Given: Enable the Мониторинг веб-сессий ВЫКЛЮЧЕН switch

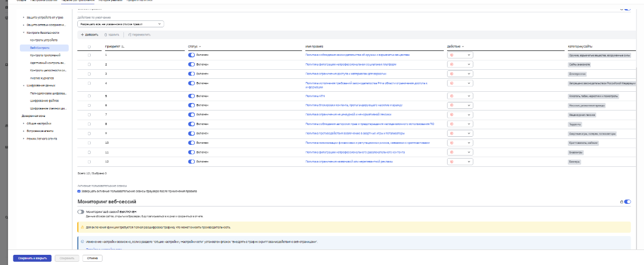Looking at the screenshot, I should [x=81, y=212].
